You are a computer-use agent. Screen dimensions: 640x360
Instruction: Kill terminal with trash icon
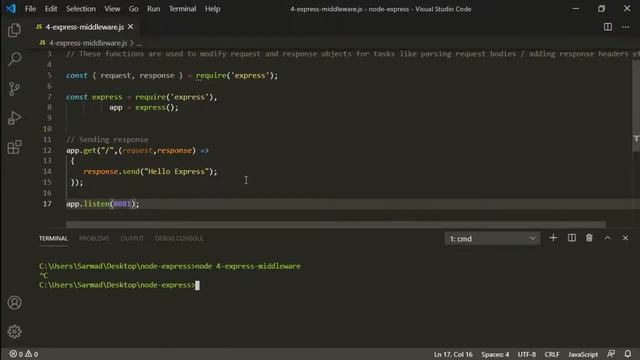pyautogui.click(x=589, y=238)
